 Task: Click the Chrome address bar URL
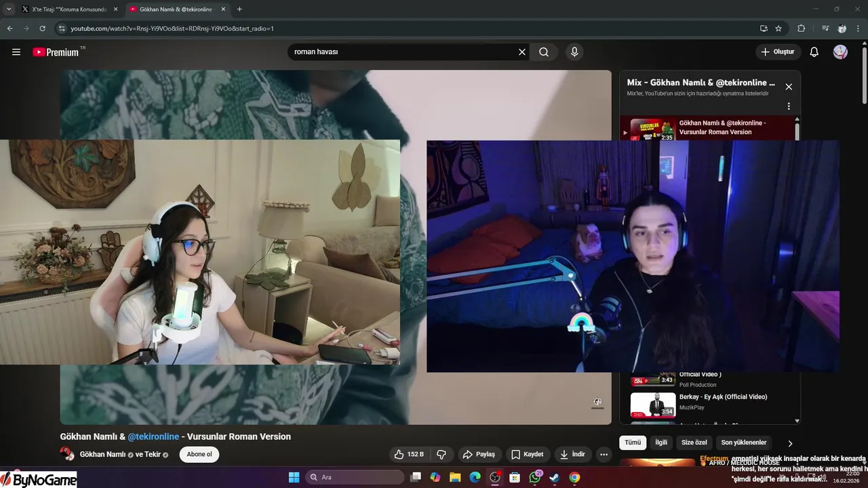[x=172, y=28]
